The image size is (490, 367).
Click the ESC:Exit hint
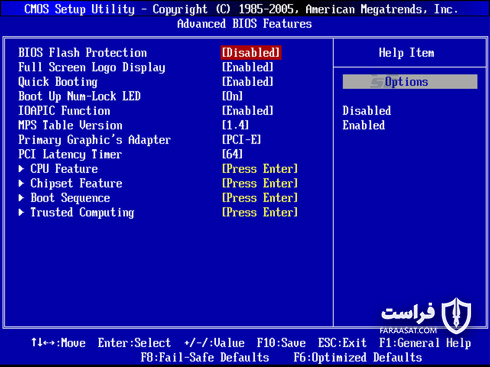point(342,343)
